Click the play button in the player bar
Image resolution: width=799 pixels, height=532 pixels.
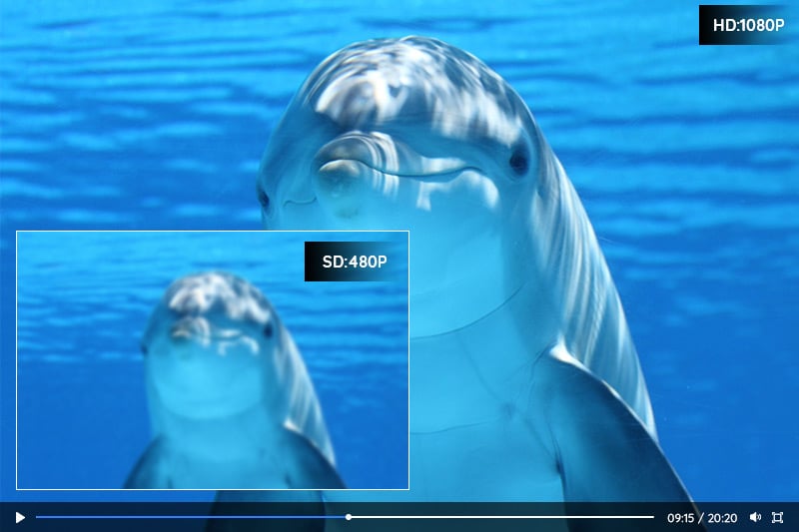point(20,517)
